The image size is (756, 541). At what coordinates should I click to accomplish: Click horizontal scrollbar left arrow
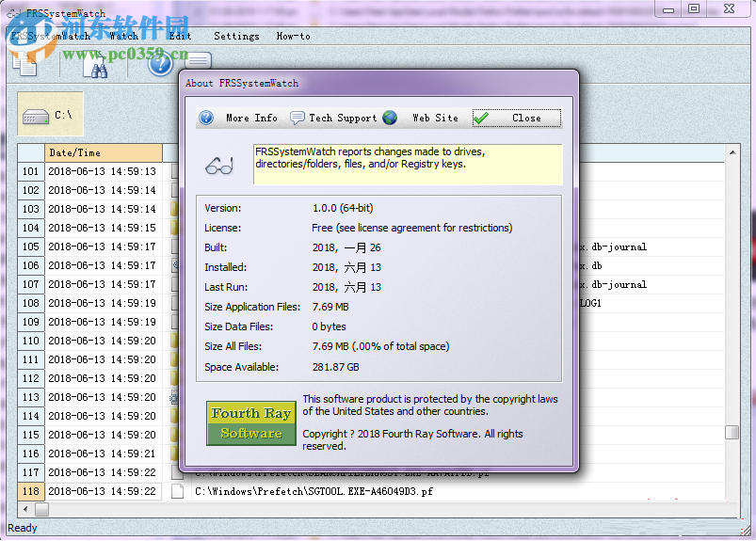coord(25,509)
